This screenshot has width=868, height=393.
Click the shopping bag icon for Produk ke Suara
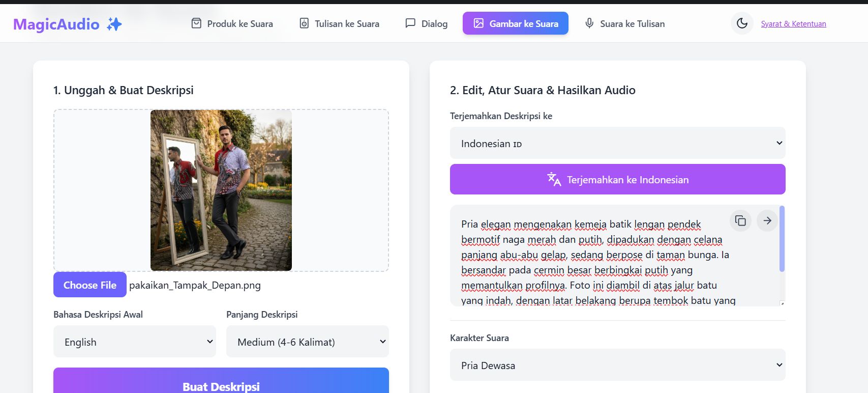coord(196,23)
